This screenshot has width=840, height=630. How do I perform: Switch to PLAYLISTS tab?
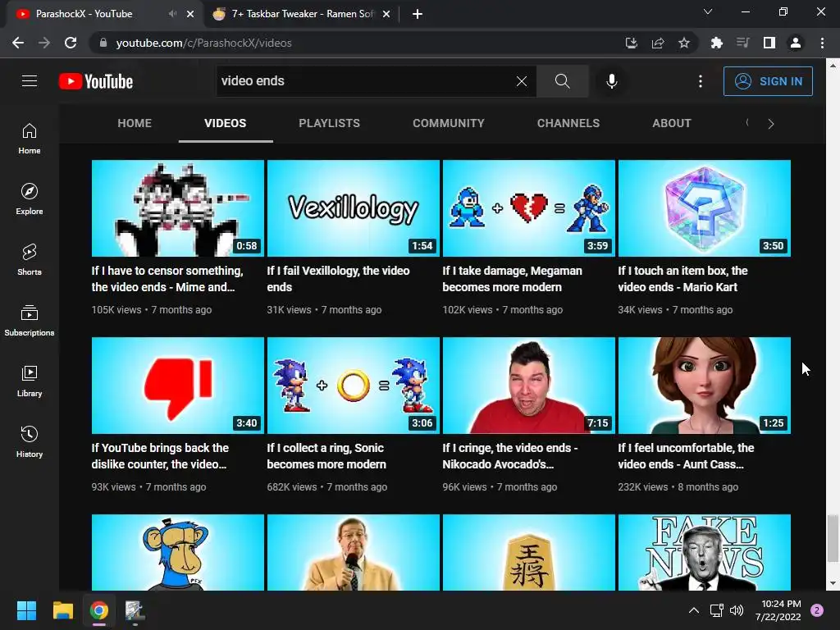(x=330, y=123)
